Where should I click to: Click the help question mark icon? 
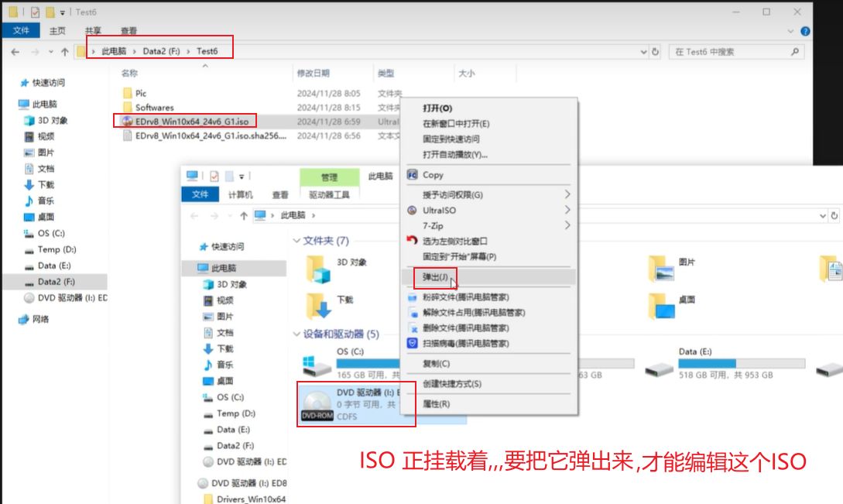pos(805,32)
